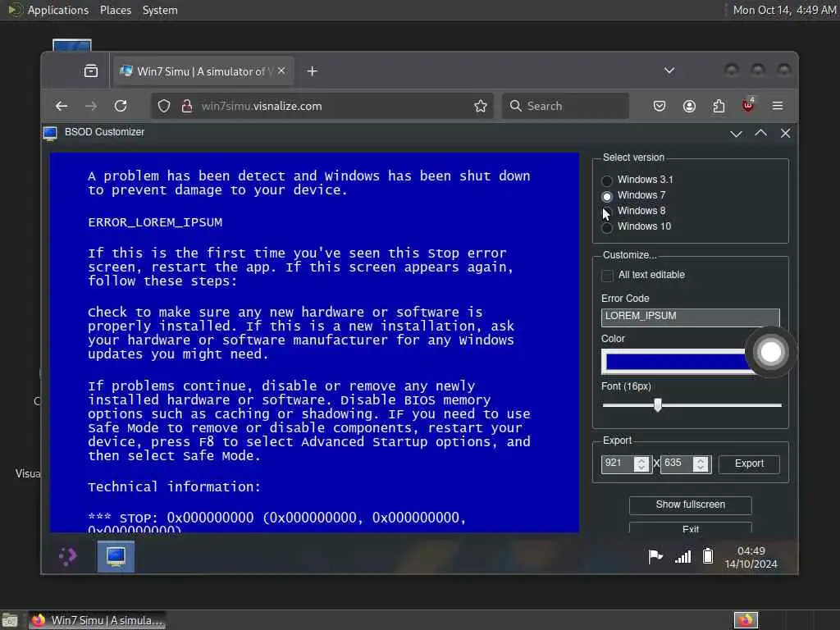Open the tracking protection shield icon
This screenshot has width=840, height=630.
pyautogui.click(x=164, y=106)
